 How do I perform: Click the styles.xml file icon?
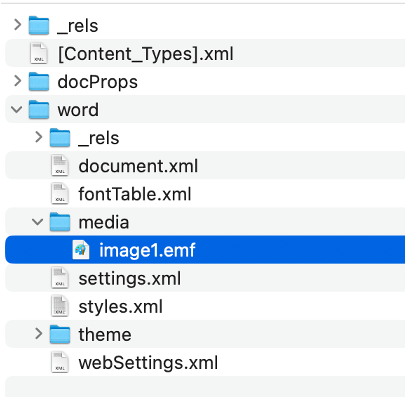point(60,306)
